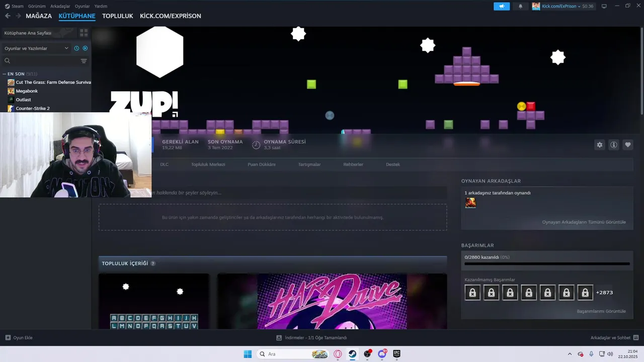The image size is (644, 362).
Task: Open the Rehberler tab
Action: tap(353, 164)
